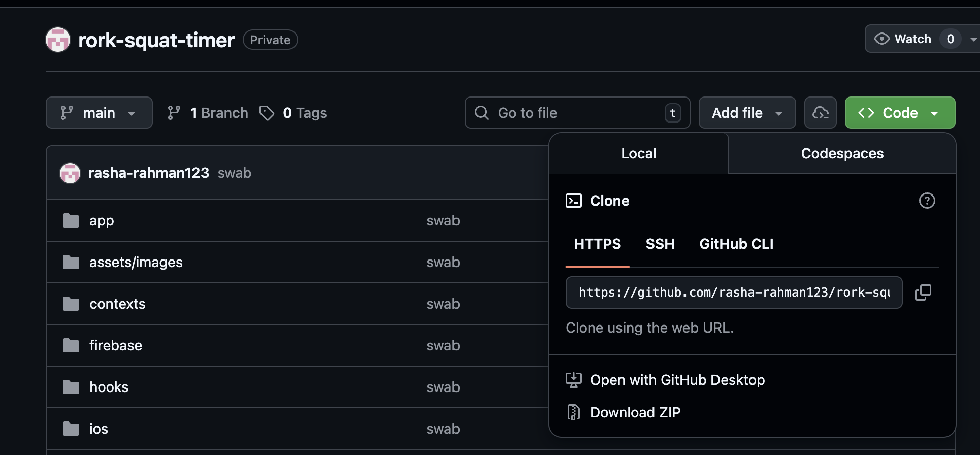Click the app folder icon
The height and width of the screenshot is (455, 980).
coord(71,220)
